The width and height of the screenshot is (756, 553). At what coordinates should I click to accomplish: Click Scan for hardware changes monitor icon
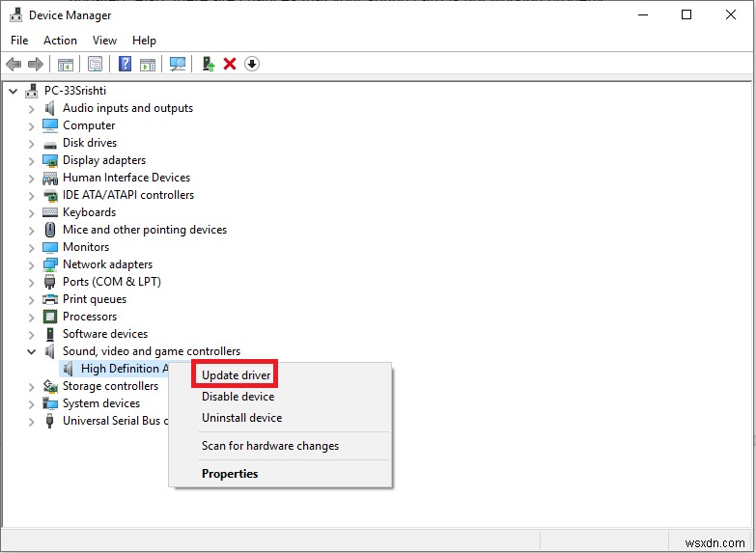178,64
